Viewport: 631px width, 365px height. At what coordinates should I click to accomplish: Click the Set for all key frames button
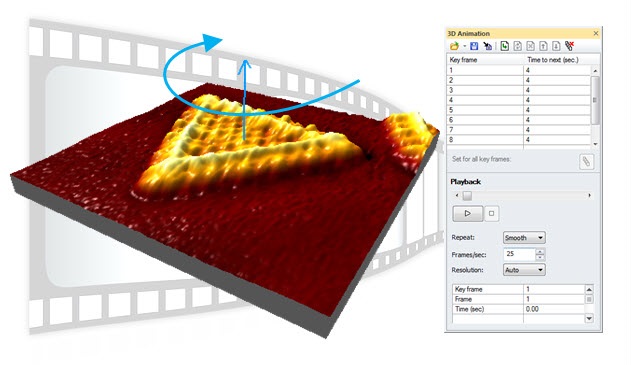point(586,162)
